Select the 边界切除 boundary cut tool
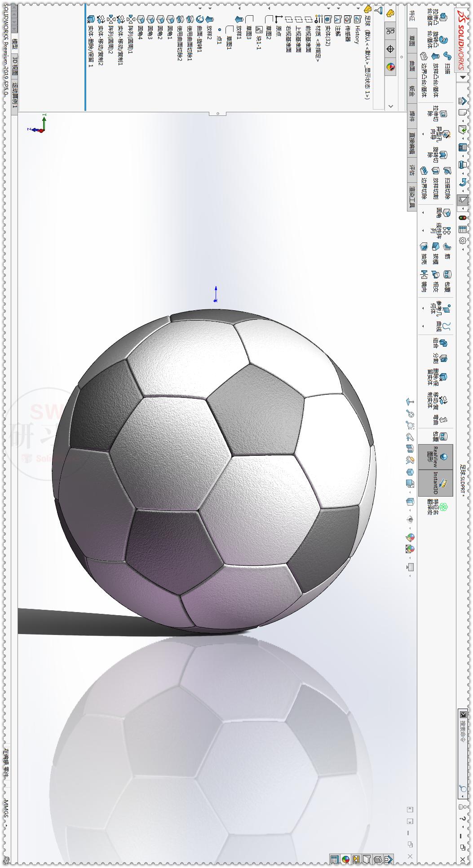 click(x=424, y=183)
